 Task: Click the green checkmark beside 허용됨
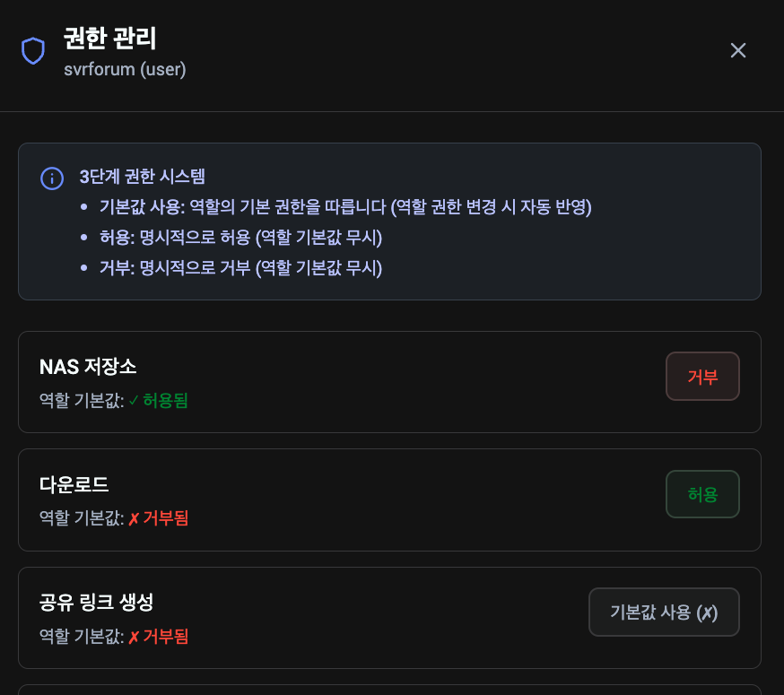point(133,401)
